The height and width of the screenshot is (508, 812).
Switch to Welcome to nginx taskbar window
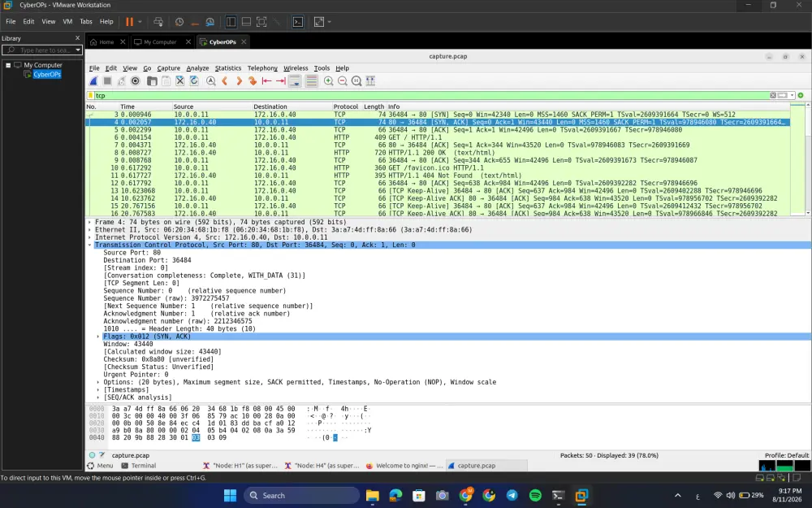[x=404, y=466]
